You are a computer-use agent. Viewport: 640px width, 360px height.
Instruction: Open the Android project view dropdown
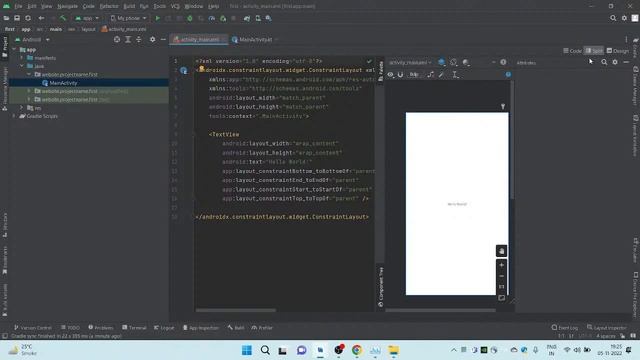32,40
